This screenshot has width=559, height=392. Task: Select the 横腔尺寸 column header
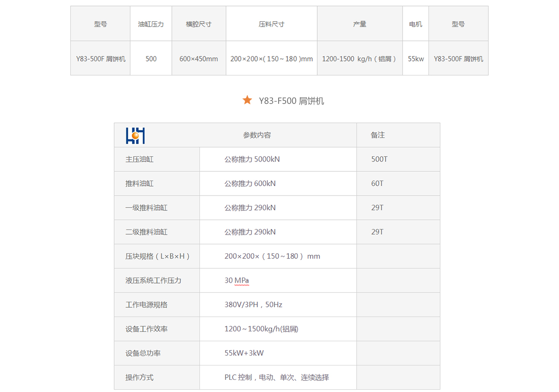click(x=199, y=24)
